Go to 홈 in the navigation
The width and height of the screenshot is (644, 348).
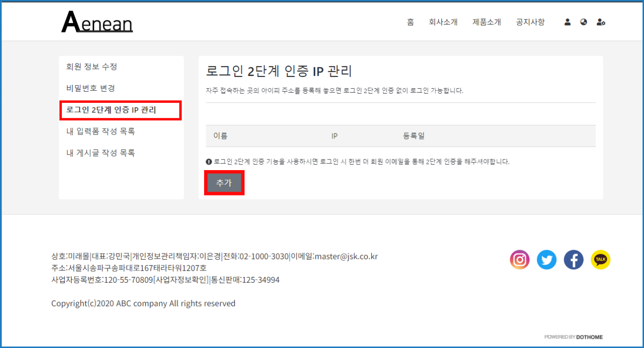tap(410, 22)
